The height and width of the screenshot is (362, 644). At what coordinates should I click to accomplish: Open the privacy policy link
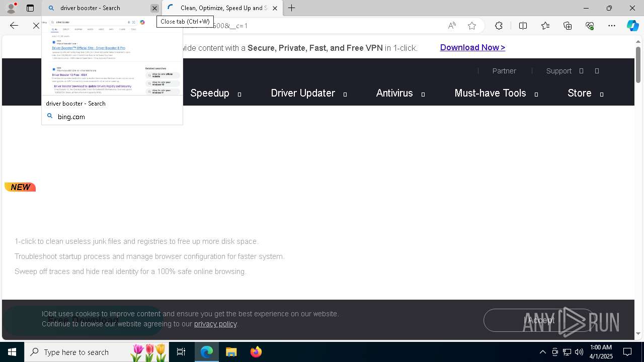click(215, 324)
